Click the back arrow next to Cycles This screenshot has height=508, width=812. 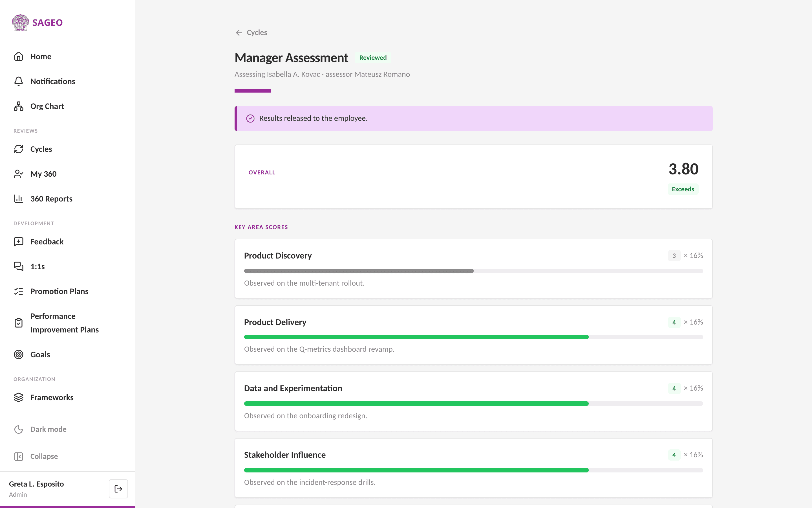[239, 32]
